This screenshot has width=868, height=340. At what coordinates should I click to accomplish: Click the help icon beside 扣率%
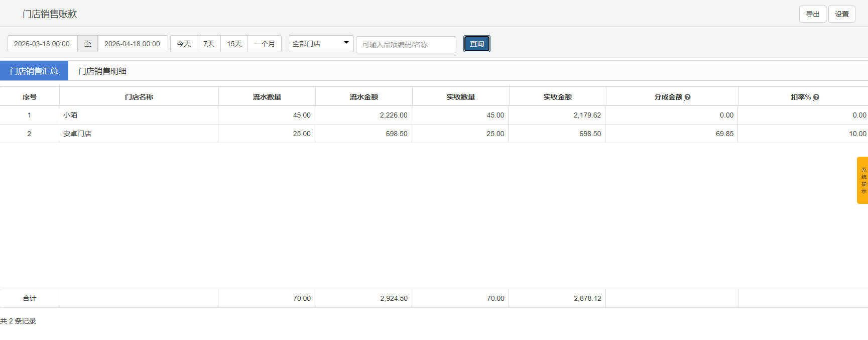(816, 97)
